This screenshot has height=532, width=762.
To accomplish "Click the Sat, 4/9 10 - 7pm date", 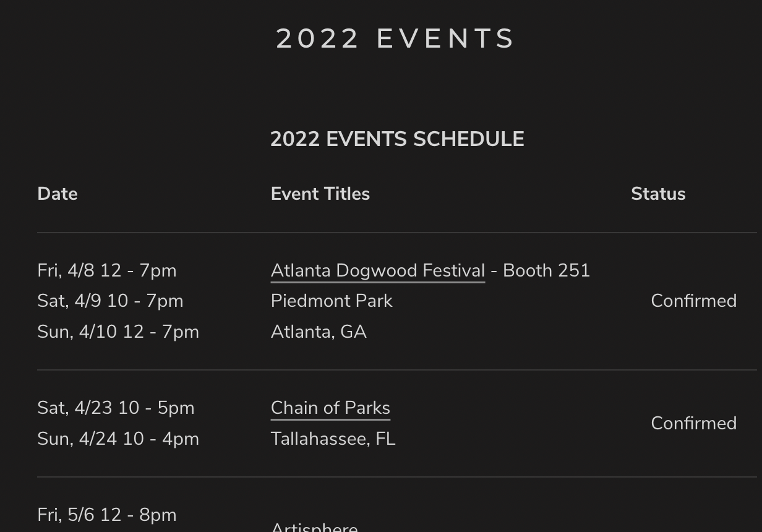I will (110, 301).
